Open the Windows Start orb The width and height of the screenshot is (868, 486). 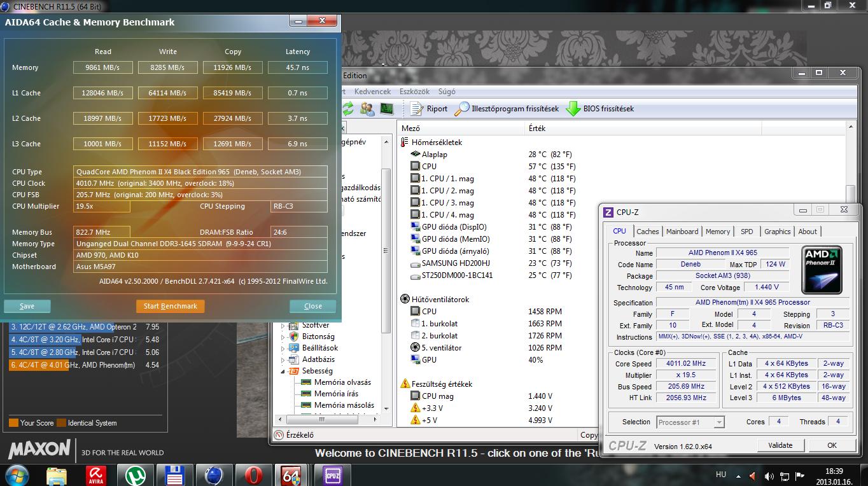pos(17,475)
